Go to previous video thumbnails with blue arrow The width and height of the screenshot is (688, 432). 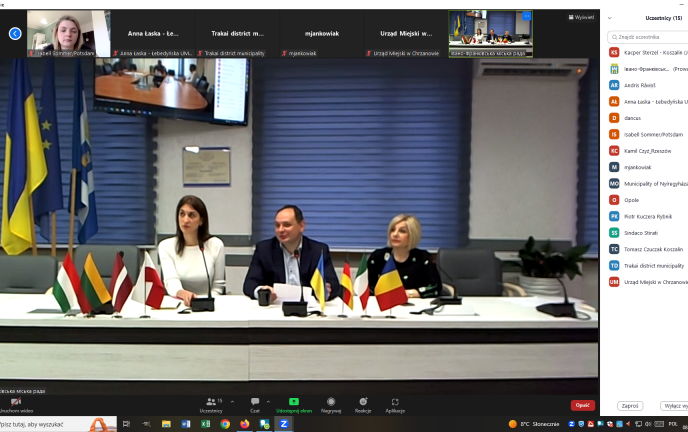click(x=15, y=33)
